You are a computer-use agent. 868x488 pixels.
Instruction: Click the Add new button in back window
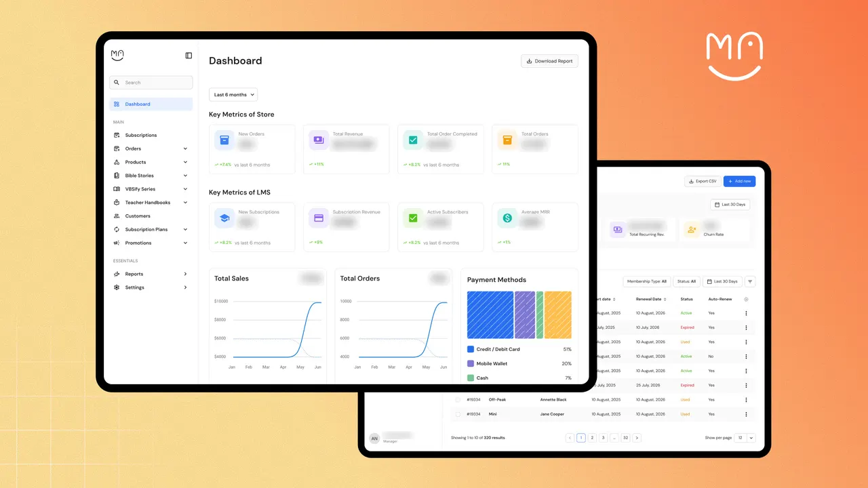click(739, 181)
